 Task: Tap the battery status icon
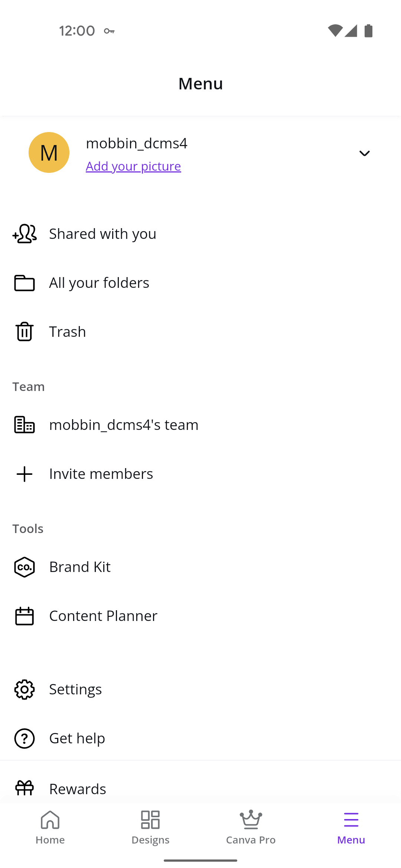(x=368, y=31)
